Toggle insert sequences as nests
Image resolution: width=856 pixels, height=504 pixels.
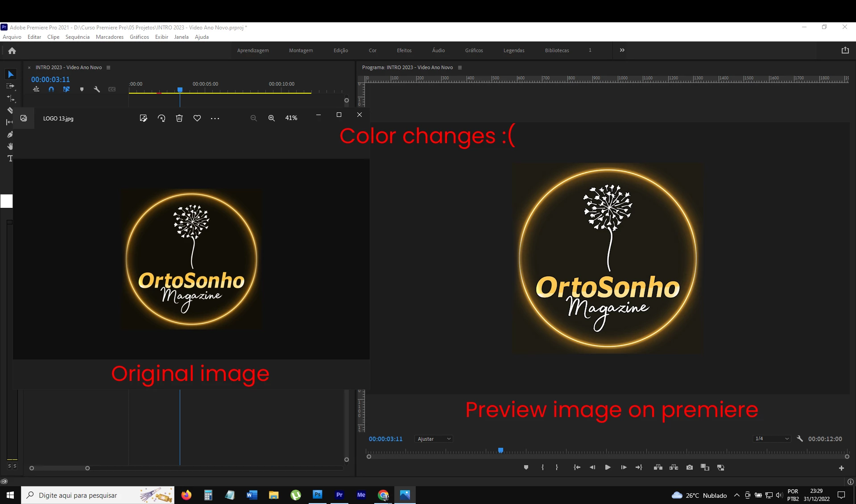point(36,89)
